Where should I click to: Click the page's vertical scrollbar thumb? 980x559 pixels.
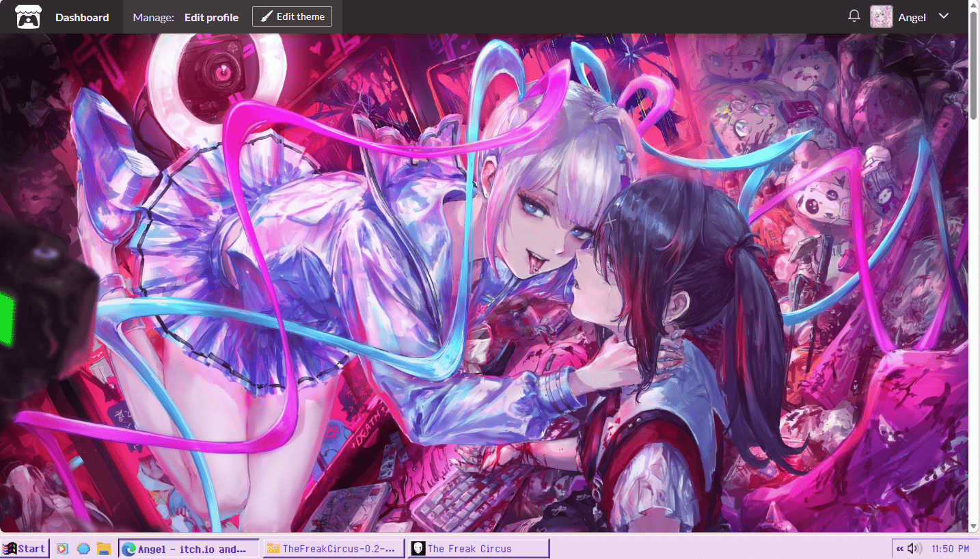pos(974,65)
